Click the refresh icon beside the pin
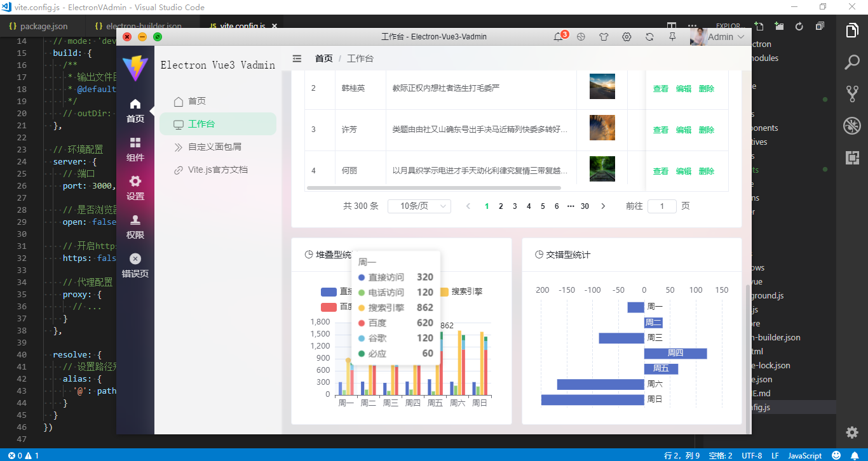 649,36
